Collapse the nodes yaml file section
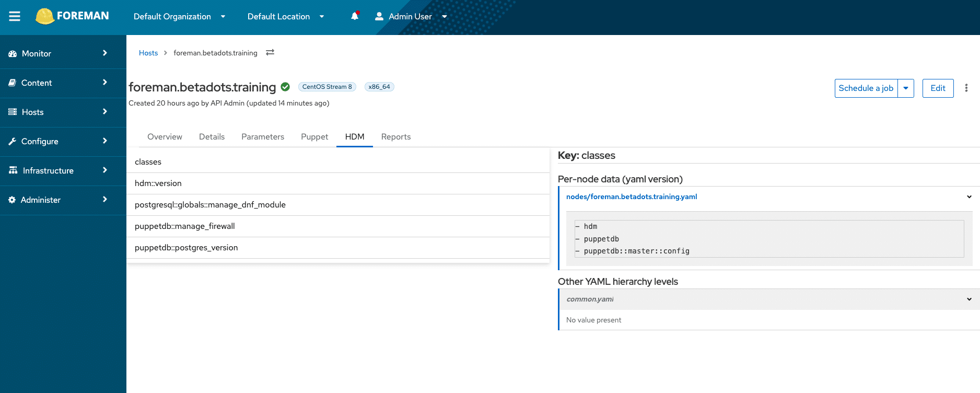 click(969, 197)
